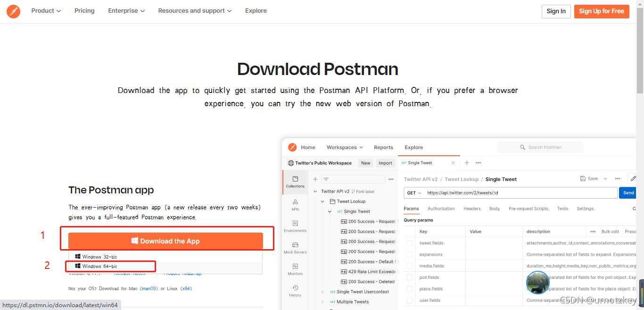The width and height of the screenshot is (644, 310).
Task: Click the Linux x64 download link
Action: 186,288
